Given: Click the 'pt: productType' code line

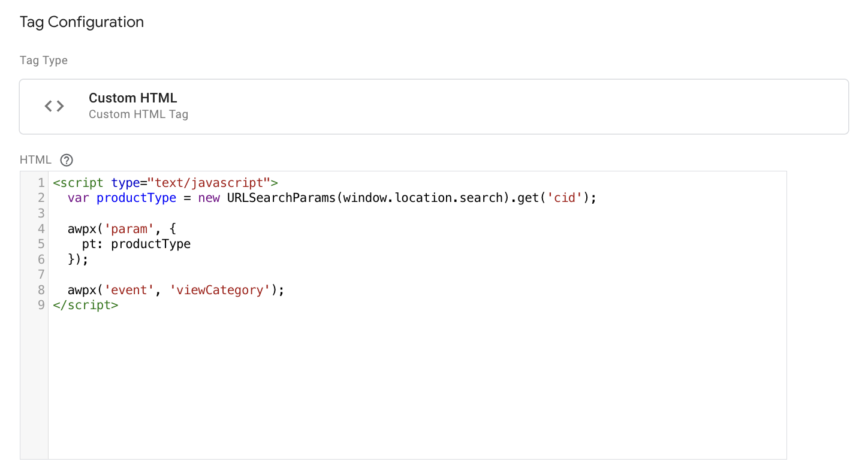Looking at the screenshot, I should coord(136,244).
